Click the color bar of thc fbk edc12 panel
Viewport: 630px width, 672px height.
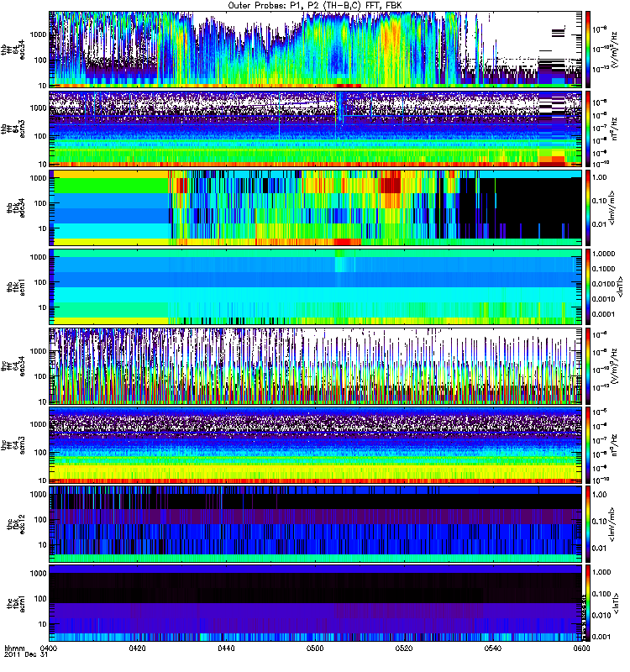pos(588,524)
